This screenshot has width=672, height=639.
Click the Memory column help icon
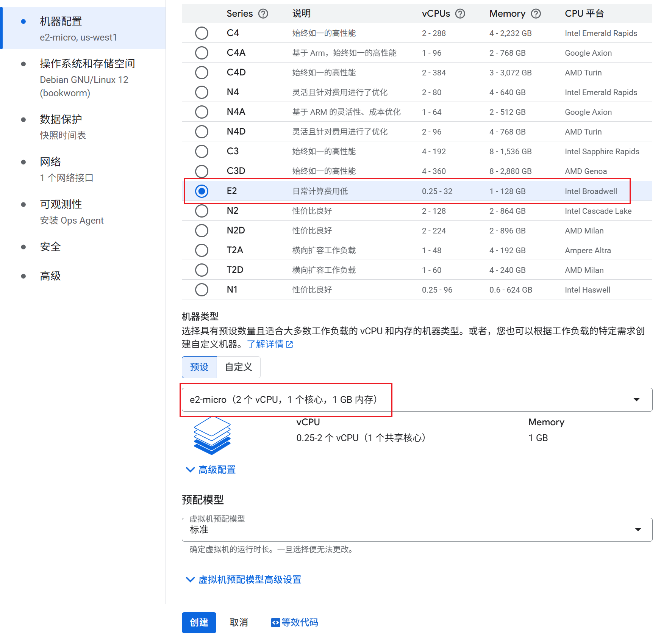[536, 14]
